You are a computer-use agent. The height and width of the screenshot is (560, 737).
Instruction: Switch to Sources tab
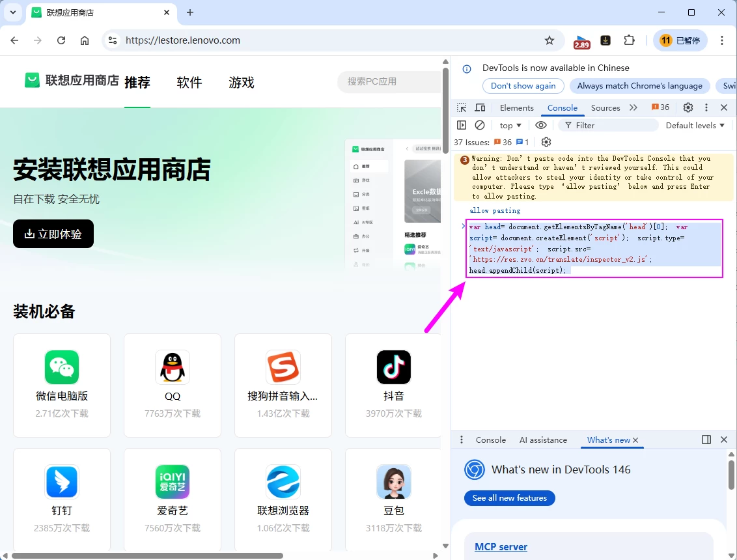[x=605, y=107]
